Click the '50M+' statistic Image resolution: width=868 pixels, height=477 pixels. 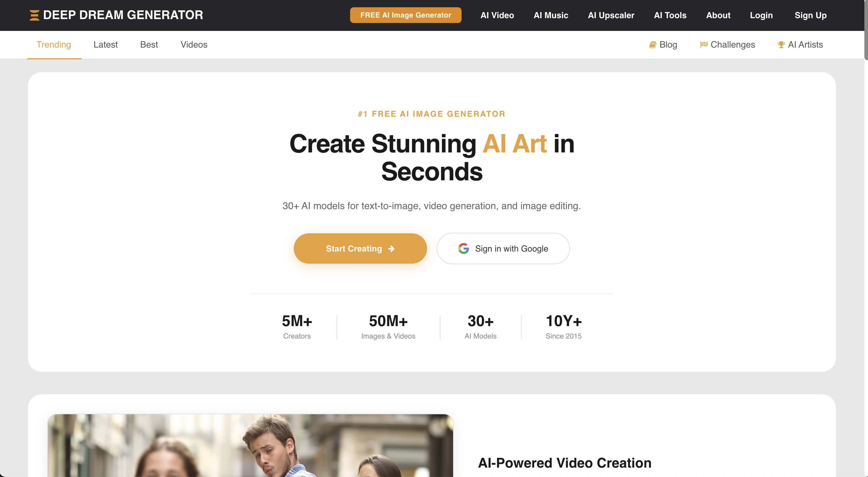pos(388,321)
